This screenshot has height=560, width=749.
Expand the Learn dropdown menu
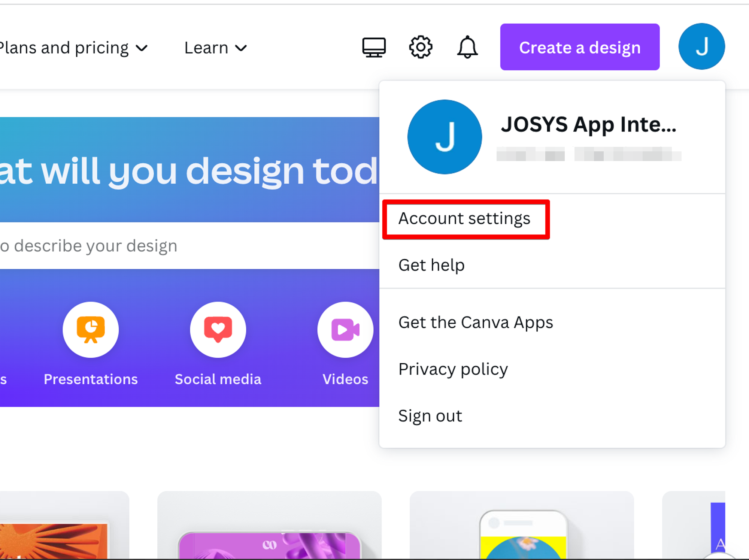click(215, 48)
